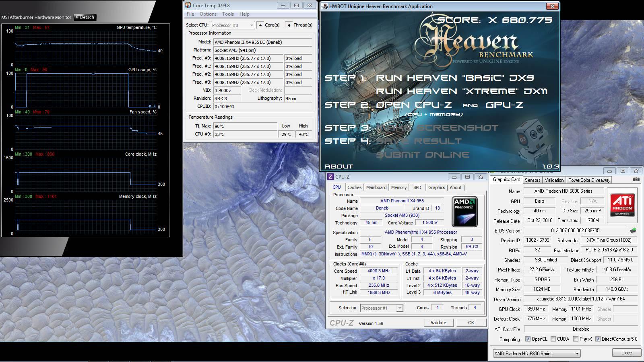Click RUN HEAVEN "BASIC" DX9
The width and height of the screenshot is (644, 362).
click(454, 78)
